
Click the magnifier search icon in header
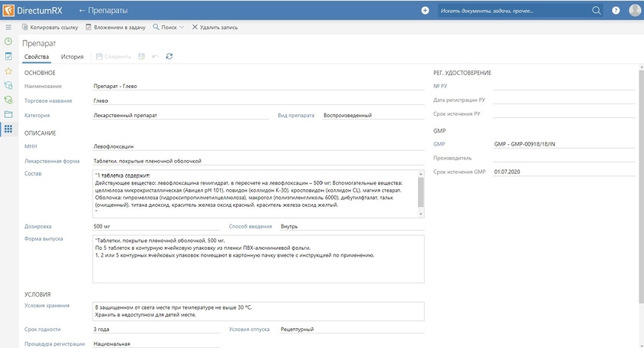tap(596, 10)
